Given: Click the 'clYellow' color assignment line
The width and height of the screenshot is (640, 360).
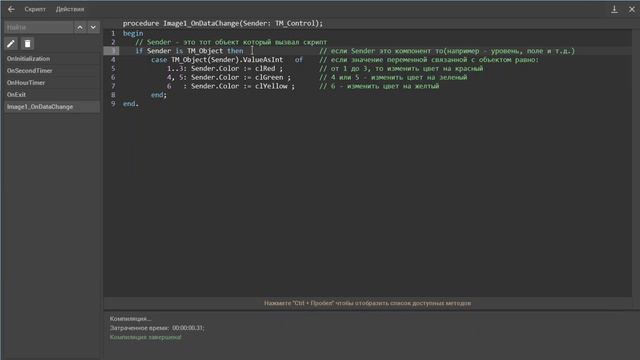Looking at the screenshot, I should (x=231, y=86).
